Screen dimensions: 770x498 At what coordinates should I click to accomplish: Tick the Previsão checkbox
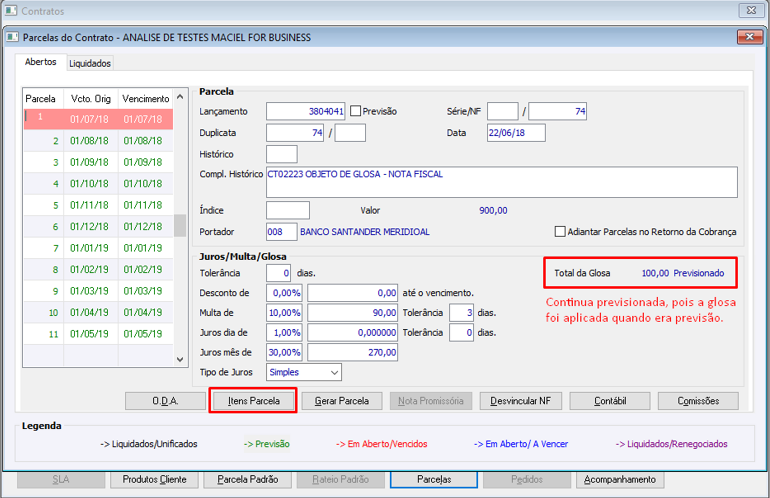pos(356,111)
